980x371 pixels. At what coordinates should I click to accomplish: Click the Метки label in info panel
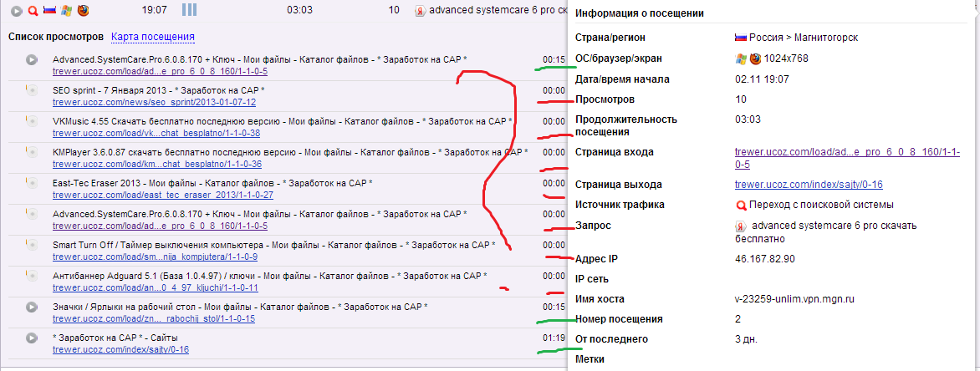[x=590, y=360]
